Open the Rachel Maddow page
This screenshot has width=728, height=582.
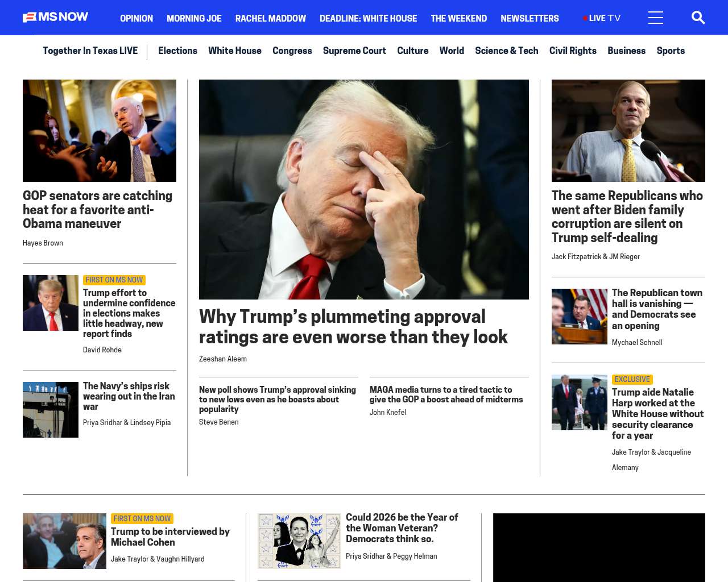tap(271, 18)
